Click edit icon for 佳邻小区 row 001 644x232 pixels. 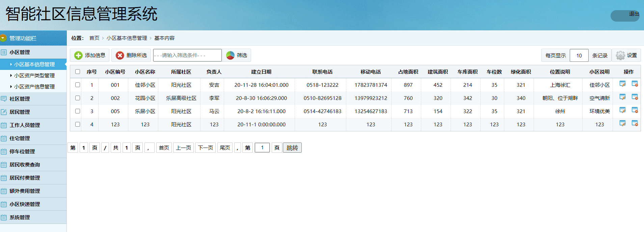(x=623, y=84)
